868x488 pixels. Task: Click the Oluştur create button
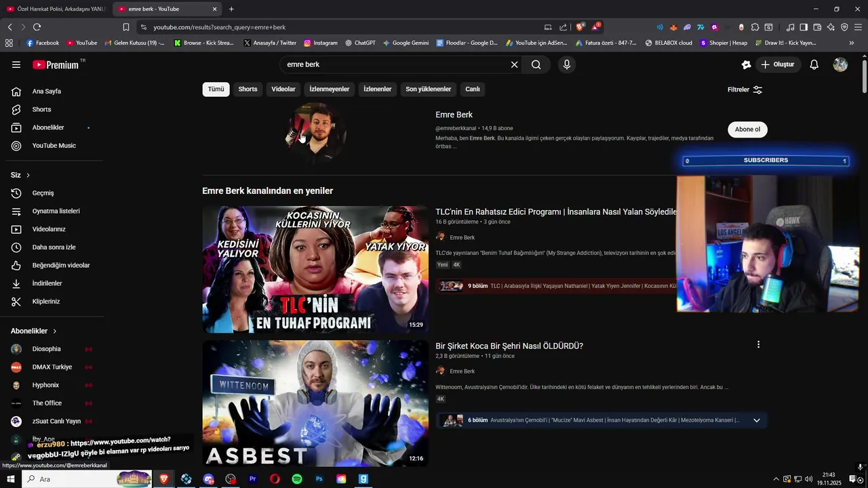pyautogui.click(x=778, y=64)
